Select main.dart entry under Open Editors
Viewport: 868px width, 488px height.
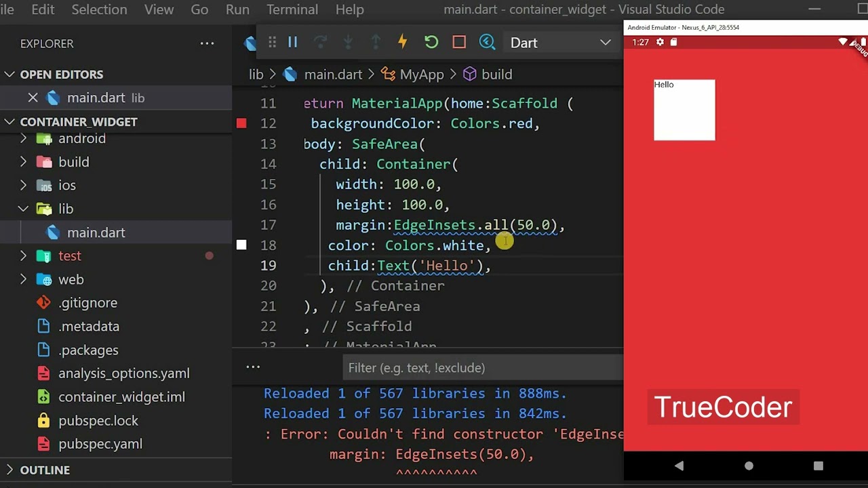tap(115, 98)
